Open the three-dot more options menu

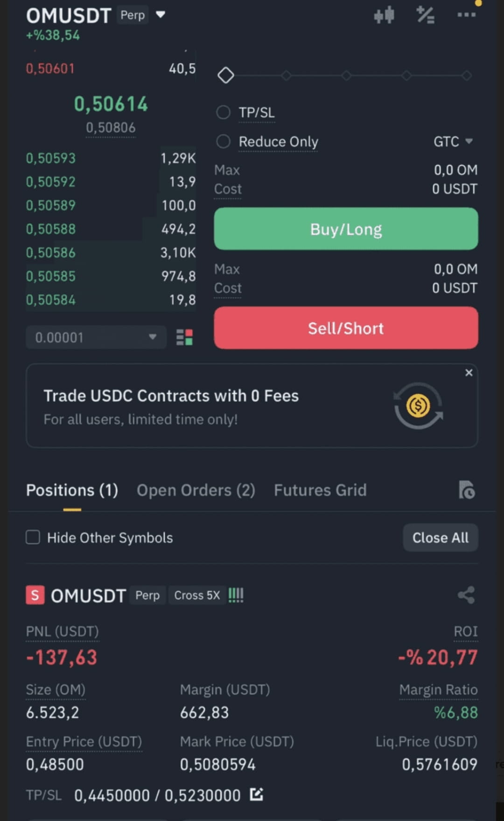466,15
